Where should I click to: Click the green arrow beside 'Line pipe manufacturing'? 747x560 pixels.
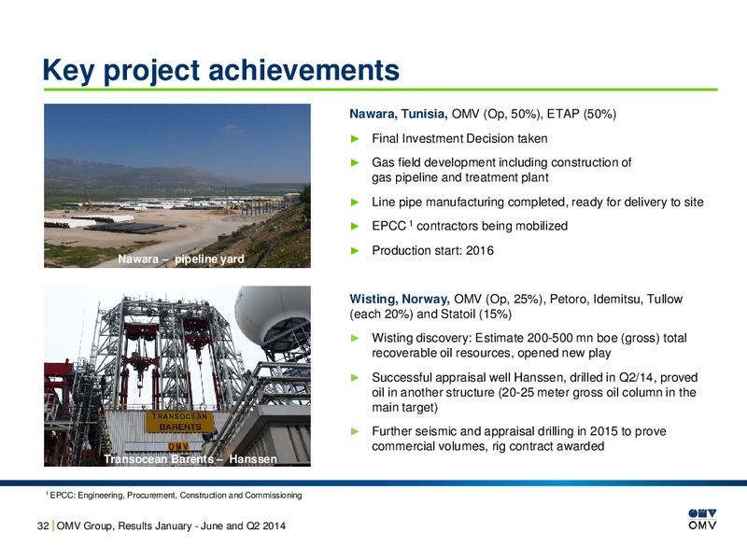click(x=355, y=203)
